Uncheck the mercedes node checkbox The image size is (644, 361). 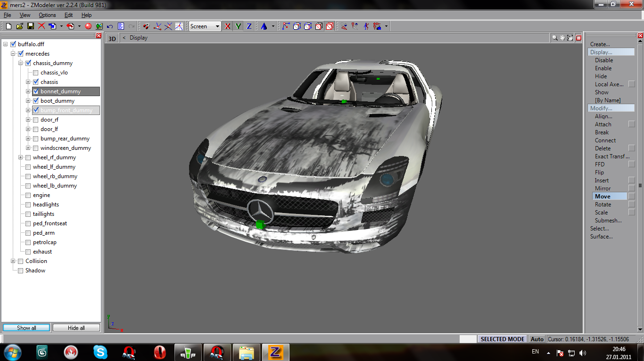pyautogui.click(x=21, y=54)
